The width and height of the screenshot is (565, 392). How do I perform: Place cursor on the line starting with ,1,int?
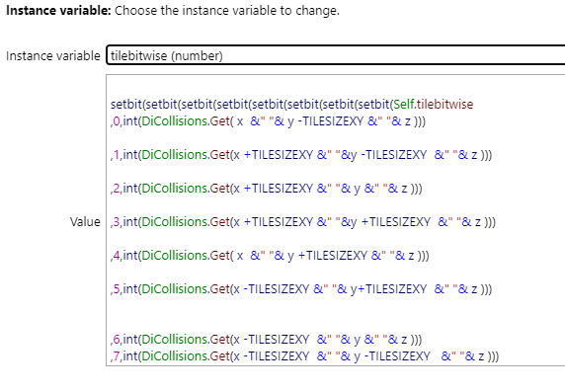click(x=301, y=155)
